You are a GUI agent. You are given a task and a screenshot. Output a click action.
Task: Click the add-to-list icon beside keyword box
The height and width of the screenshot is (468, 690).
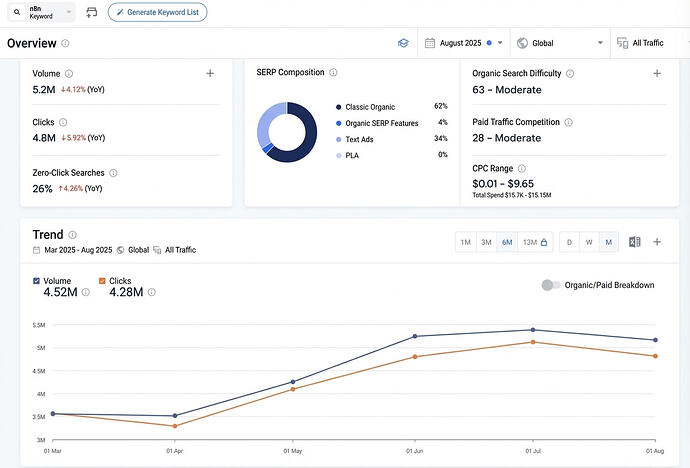(92, 12)
